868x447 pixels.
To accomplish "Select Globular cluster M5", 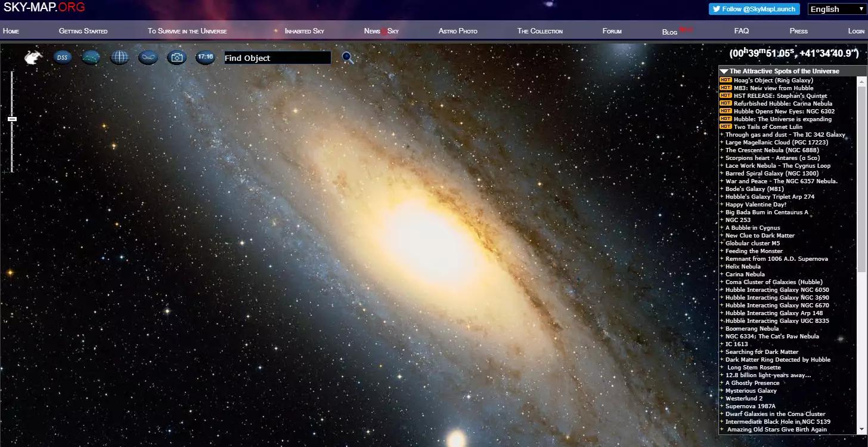I will coord(752,243).
